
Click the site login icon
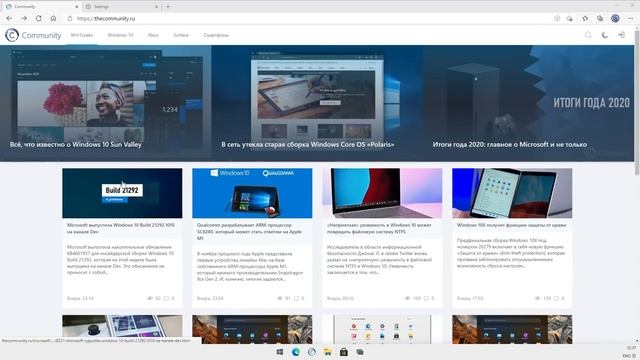[621, 35]
